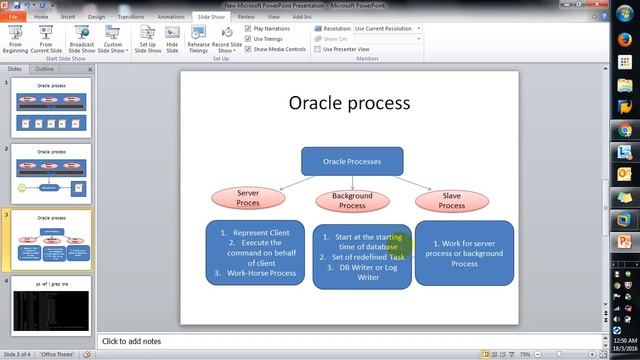Open the Windows Start orb
The image size is (640, 360).
624,14
